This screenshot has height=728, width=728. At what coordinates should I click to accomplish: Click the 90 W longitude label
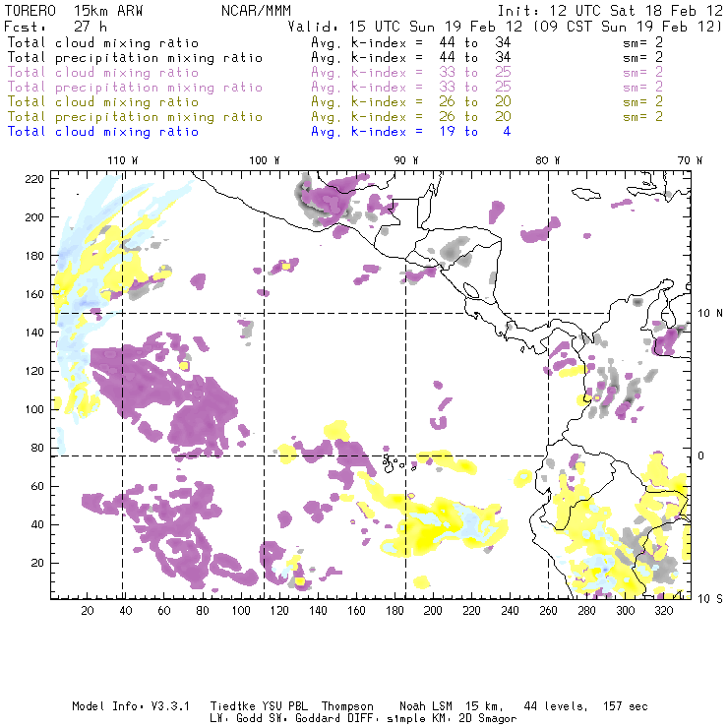[405, 160]
